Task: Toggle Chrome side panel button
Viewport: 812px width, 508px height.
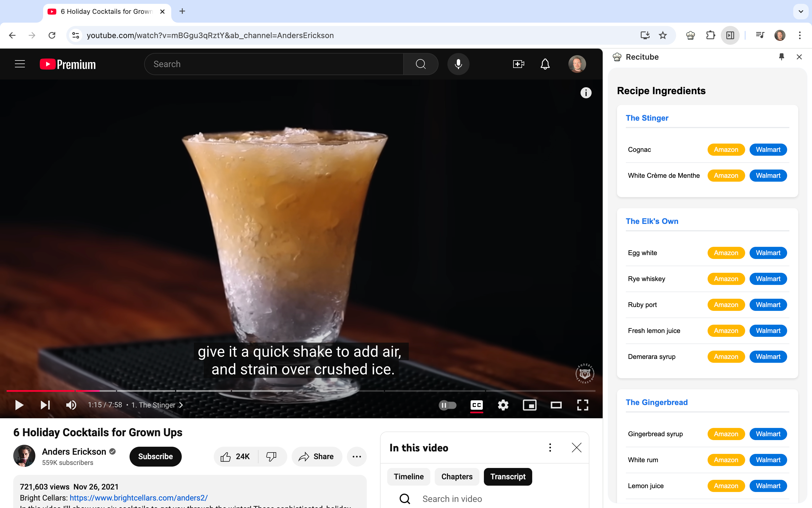Action: [730, 35]
